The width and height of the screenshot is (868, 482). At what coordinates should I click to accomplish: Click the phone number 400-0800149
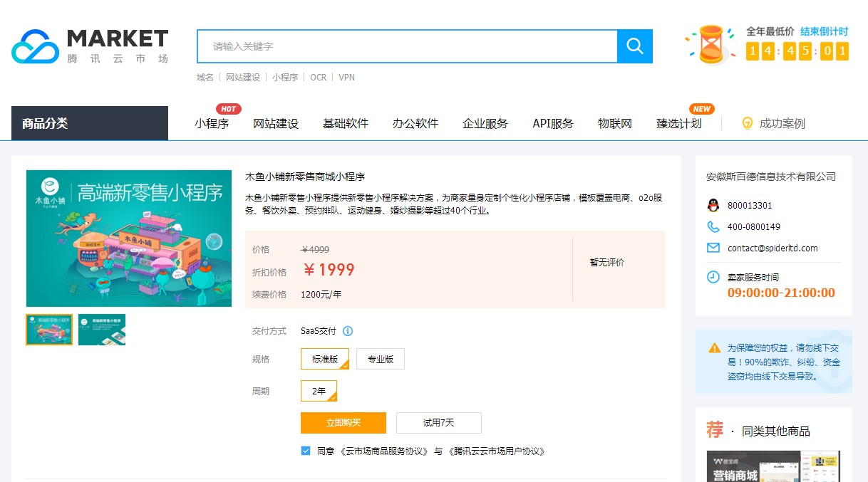754,227
